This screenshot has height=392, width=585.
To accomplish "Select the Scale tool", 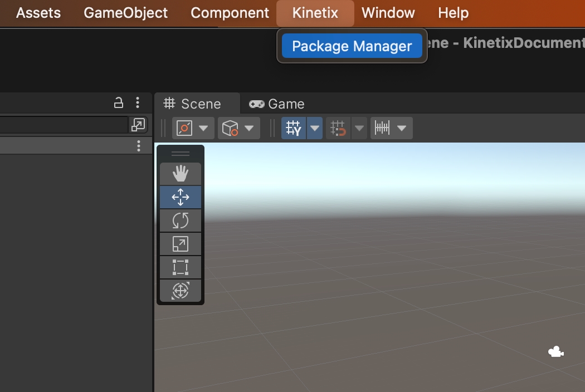I will (180, 244).
